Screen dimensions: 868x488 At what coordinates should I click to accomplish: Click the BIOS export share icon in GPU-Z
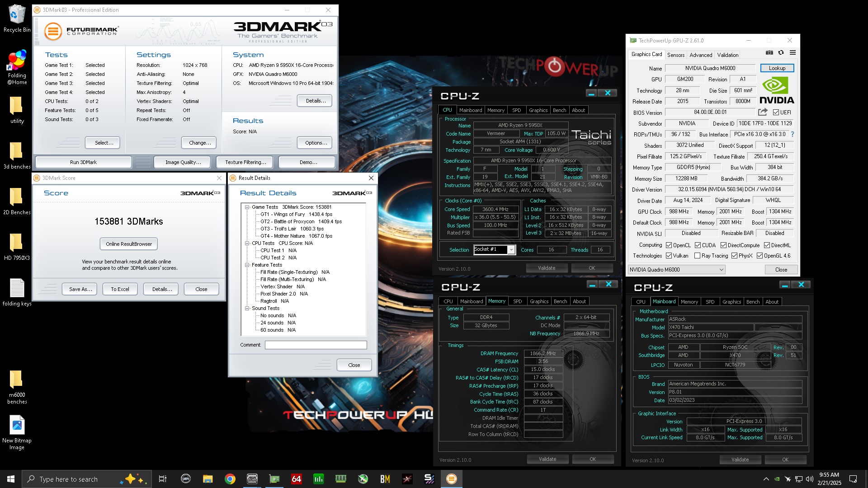[763, 112]
